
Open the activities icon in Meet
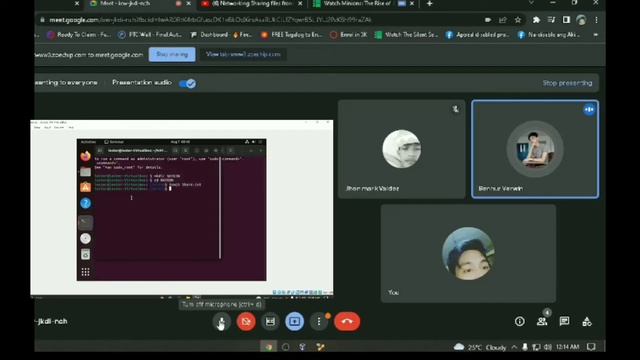click(x=587, y=322)
